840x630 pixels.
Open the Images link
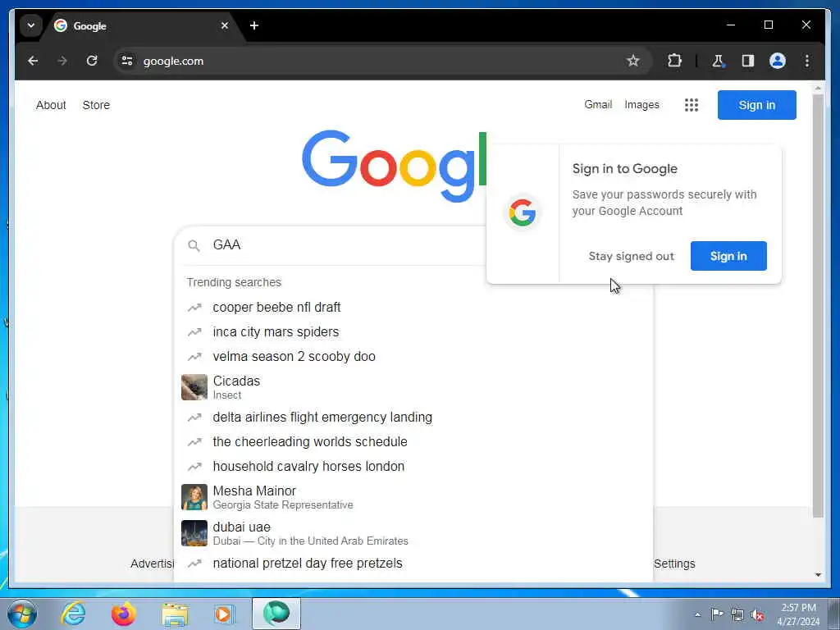coord(641,105)
